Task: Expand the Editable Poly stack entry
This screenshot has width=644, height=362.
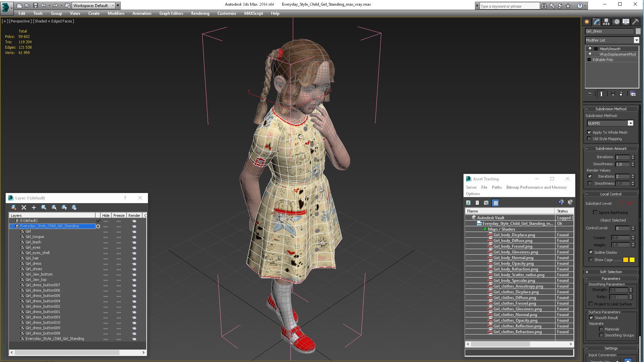Action: [589, 60]
